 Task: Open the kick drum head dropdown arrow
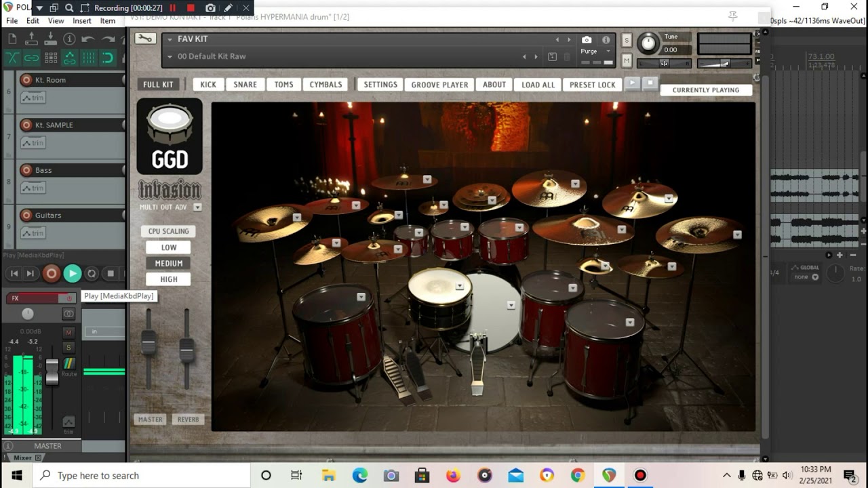(511, 305)
